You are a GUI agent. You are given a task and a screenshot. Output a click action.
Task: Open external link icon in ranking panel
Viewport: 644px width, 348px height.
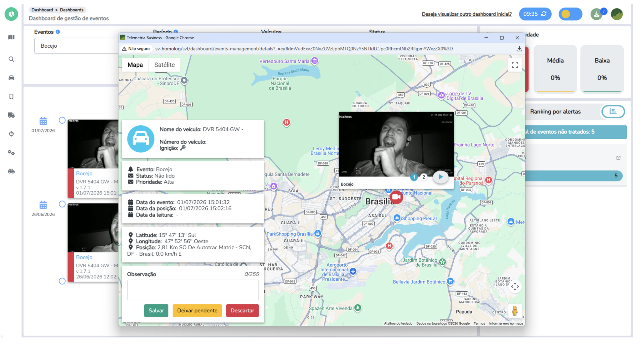618,158
